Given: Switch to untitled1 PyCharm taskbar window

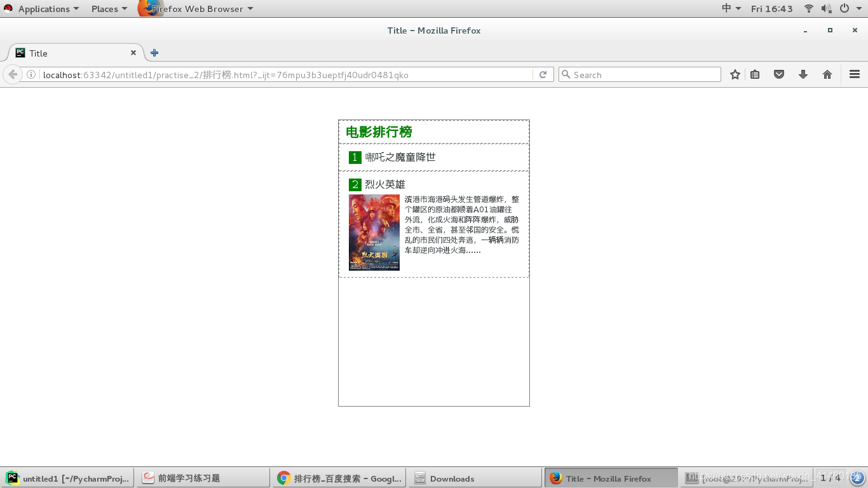Looking at the screenshot, I should point(67,478).
